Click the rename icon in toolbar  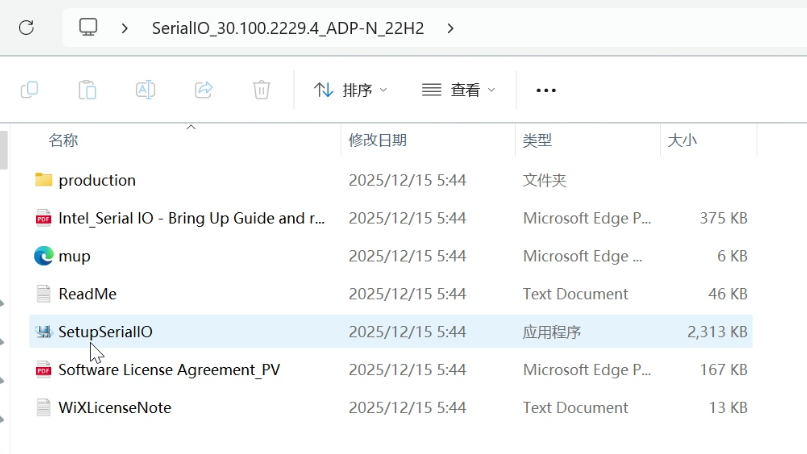145,90
